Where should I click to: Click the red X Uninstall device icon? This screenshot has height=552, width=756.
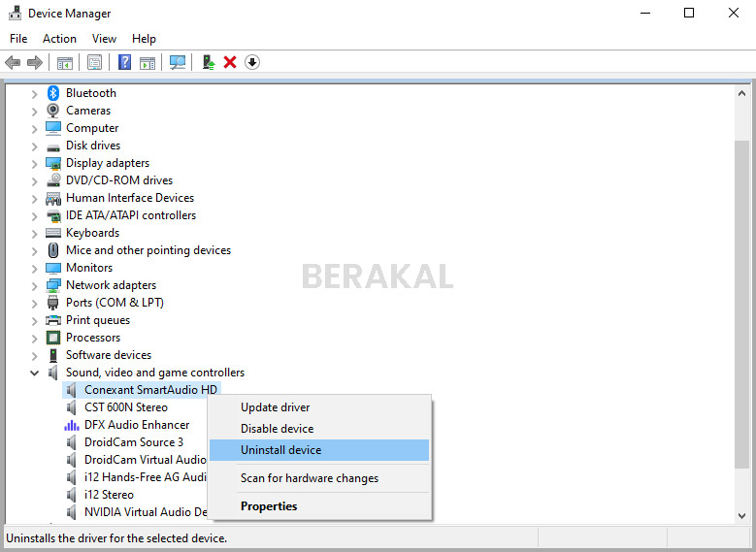point(230,62)
